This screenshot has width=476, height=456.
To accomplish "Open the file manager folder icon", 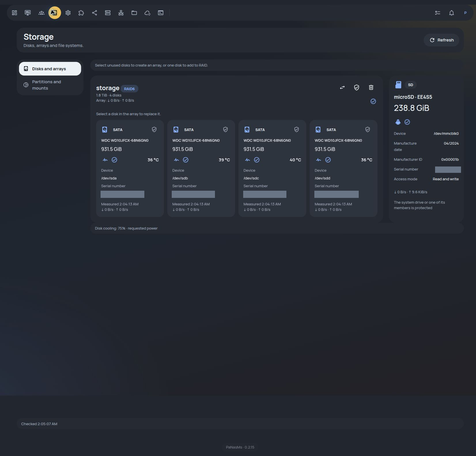I will pos(134,13).
